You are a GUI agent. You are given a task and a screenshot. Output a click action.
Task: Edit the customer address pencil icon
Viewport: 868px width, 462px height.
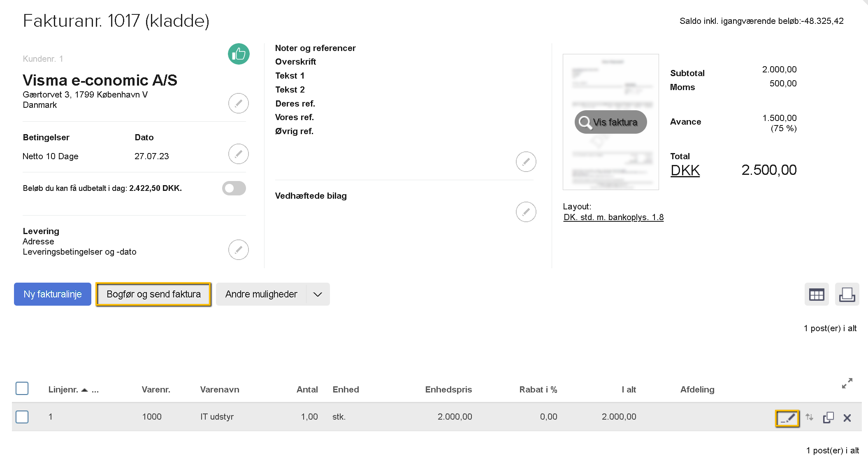click(239, 103)
